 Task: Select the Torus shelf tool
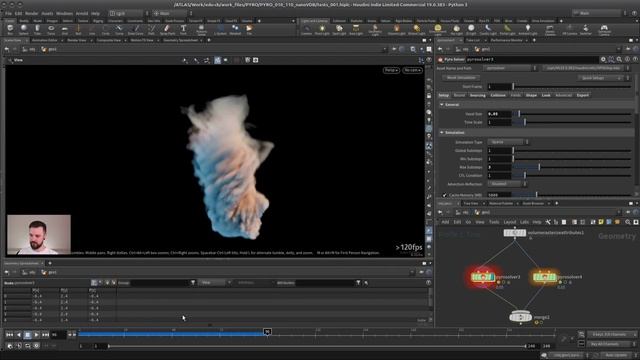(51, 29)
